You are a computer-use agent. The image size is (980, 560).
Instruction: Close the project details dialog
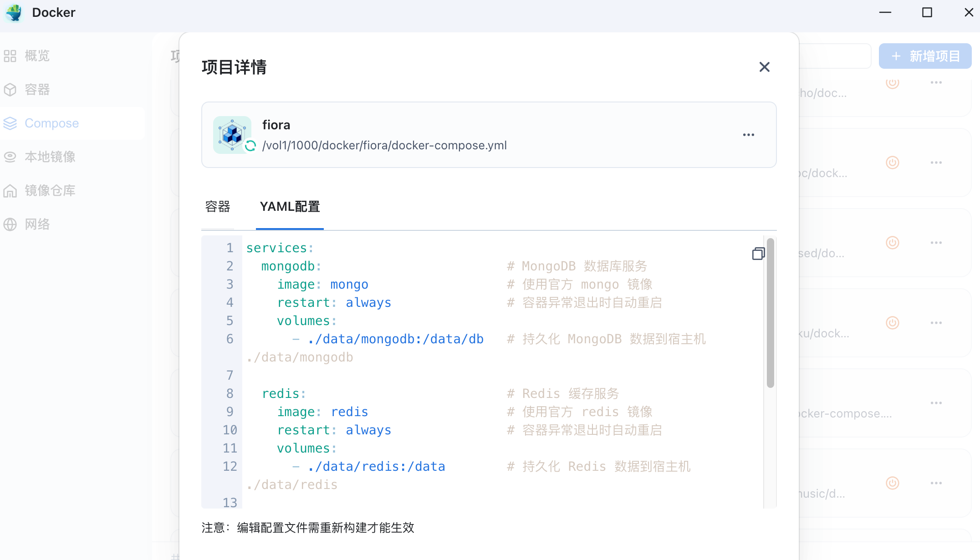(764, 67)
